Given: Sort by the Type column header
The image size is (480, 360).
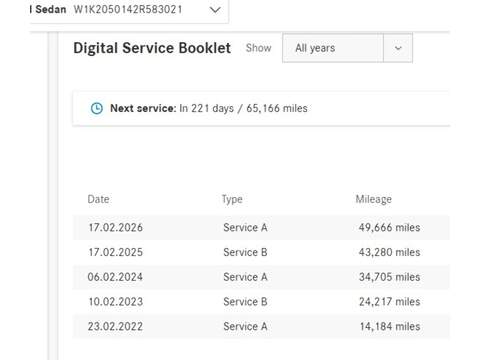Looking at the screenshot, I should click(232, 199).
